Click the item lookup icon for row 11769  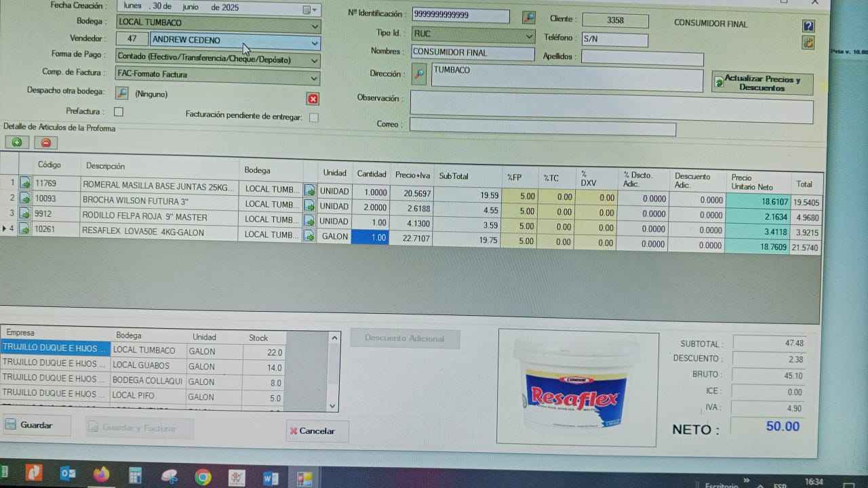coord(25,183)
